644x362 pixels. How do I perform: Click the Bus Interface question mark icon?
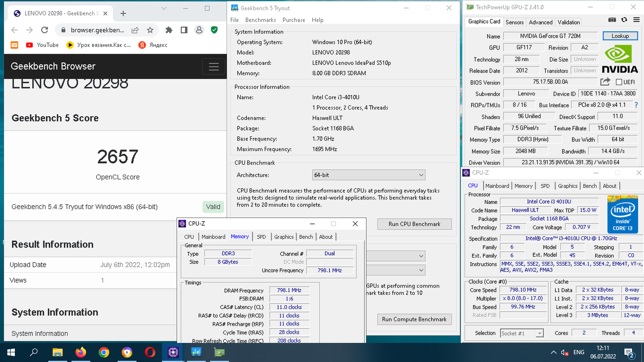636,105
